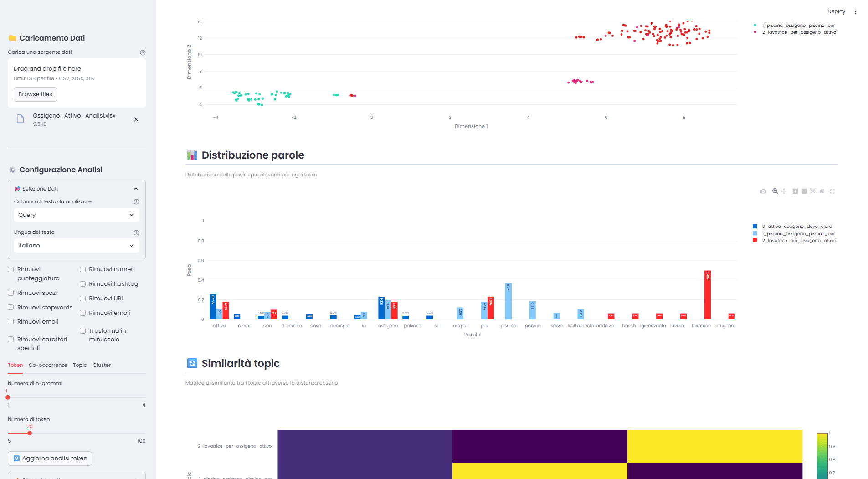Expand the collapsed section below Aggiorna analisi token

pyautogui.click(x=77, y=476)
